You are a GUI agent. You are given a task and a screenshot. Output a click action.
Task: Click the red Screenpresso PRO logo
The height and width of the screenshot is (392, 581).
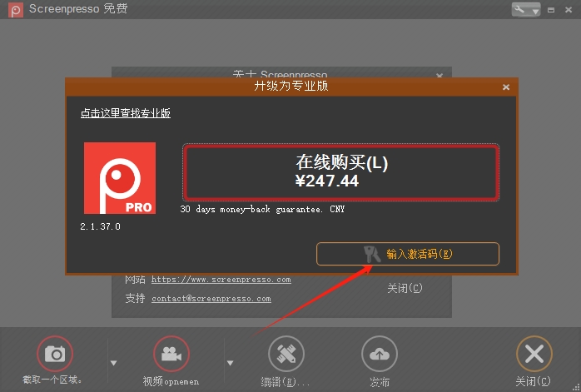tap(120, 178)
